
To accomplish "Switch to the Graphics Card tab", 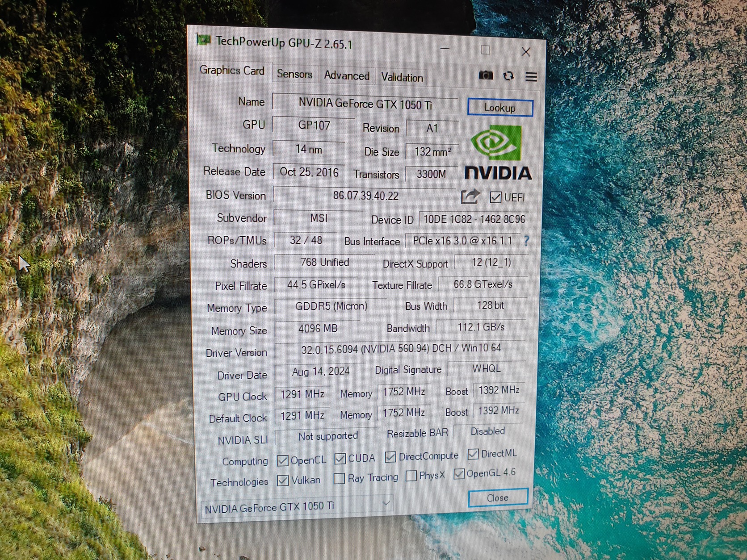I will [x=232, y=71].
